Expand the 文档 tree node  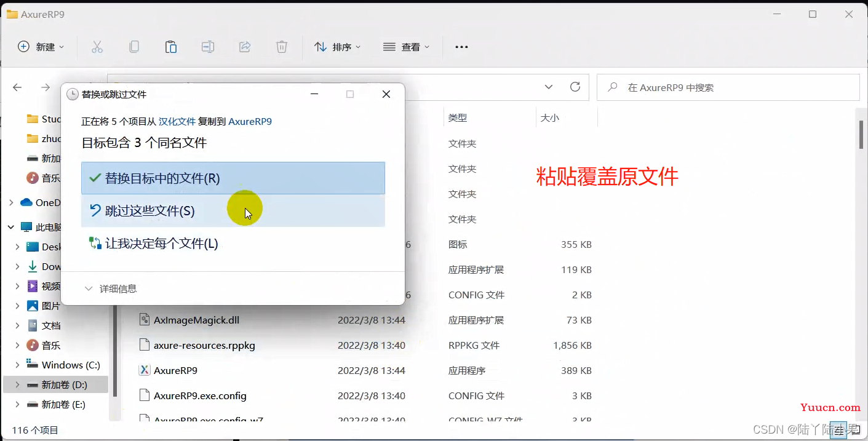coord(17,325)
